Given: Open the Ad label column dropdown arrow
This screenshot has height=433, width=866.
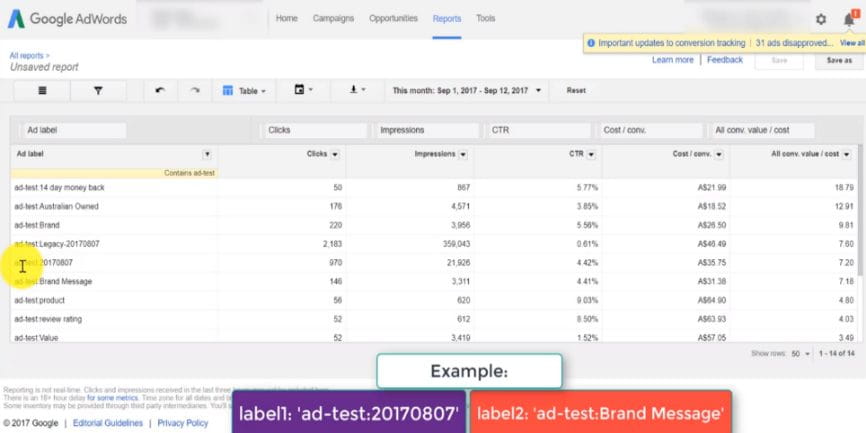Looking at the screenshot, I should point(207,154).
